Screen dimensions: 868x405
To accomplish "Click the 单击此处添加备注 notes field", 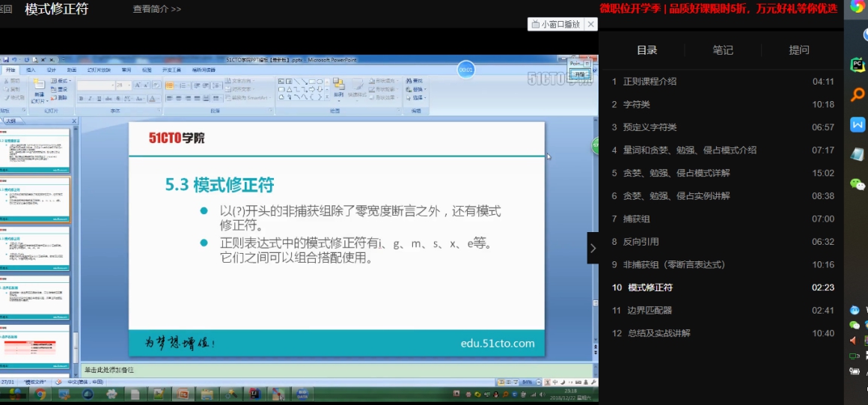I will point(337,370).
